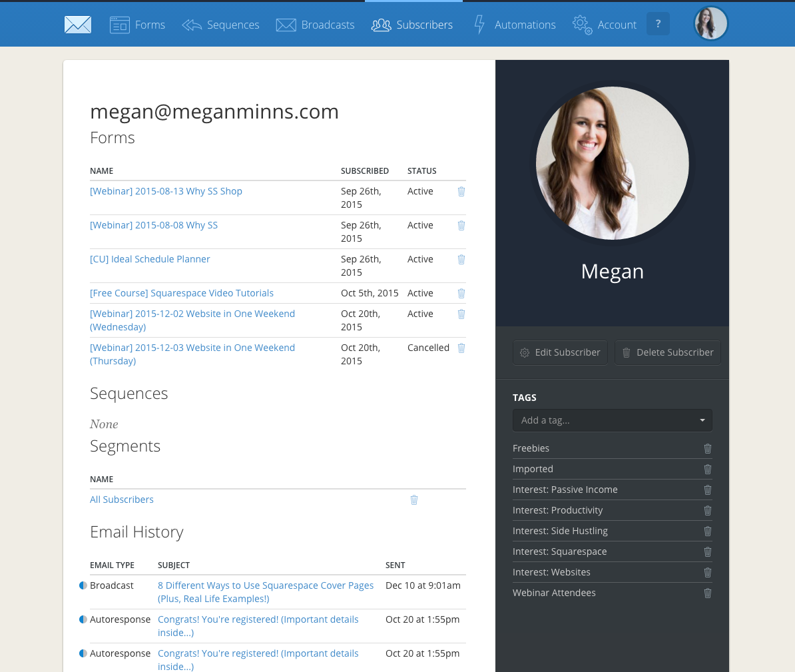Open the Website in One Weekend (Thursday) form
The height and width of the screenshot is (672, 795).
coord(192,354)
